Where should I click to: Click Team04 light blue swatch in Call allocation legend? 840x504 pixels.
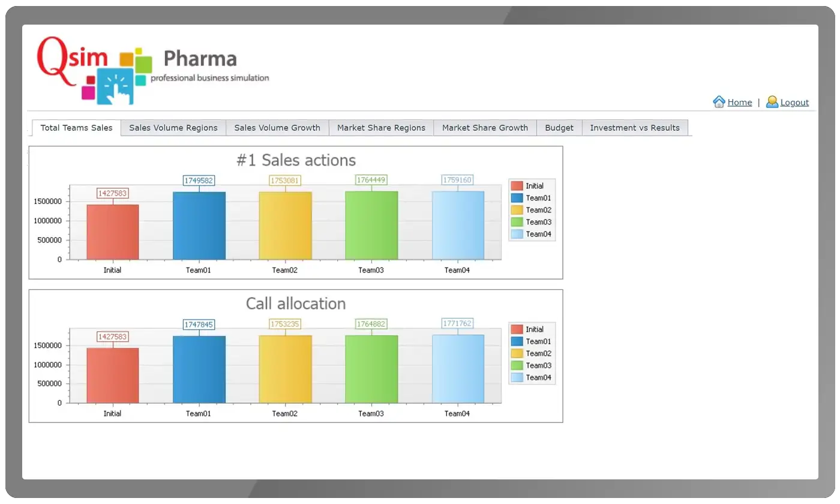517,377
